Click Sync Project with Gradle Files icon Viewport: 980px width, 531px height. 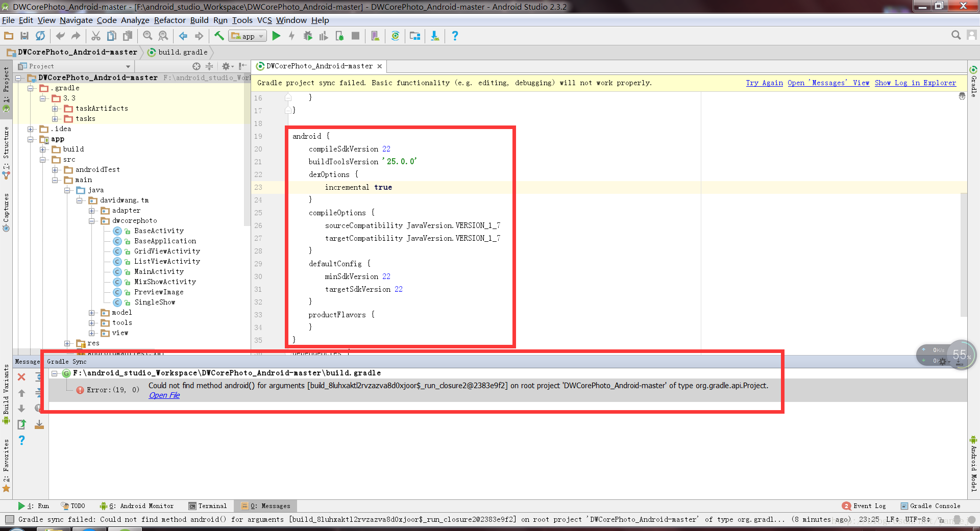coord(395,36)
